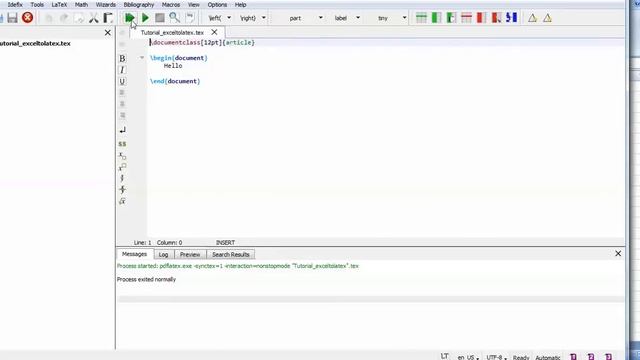Switch to the Preview tab
640x360 pixels.
pyautogui.click(x=190, y=254)
